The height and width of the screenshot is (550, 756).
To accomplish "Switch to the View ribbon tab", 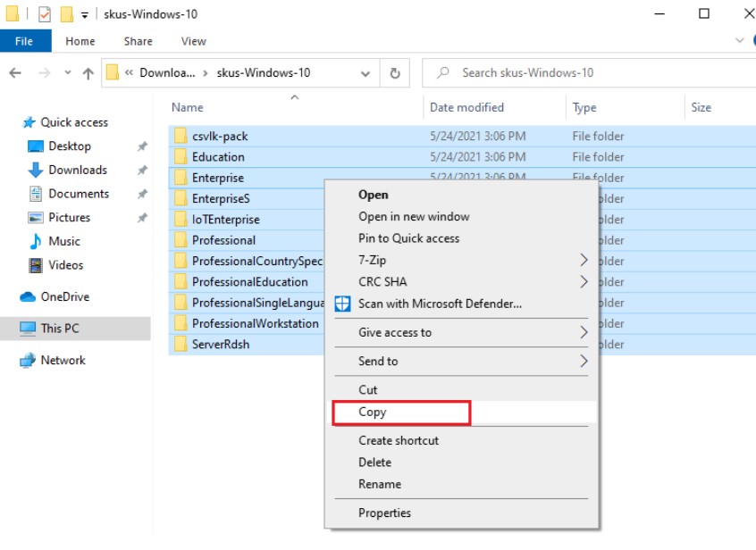I will pyautogui.click(x=193, y=41).
